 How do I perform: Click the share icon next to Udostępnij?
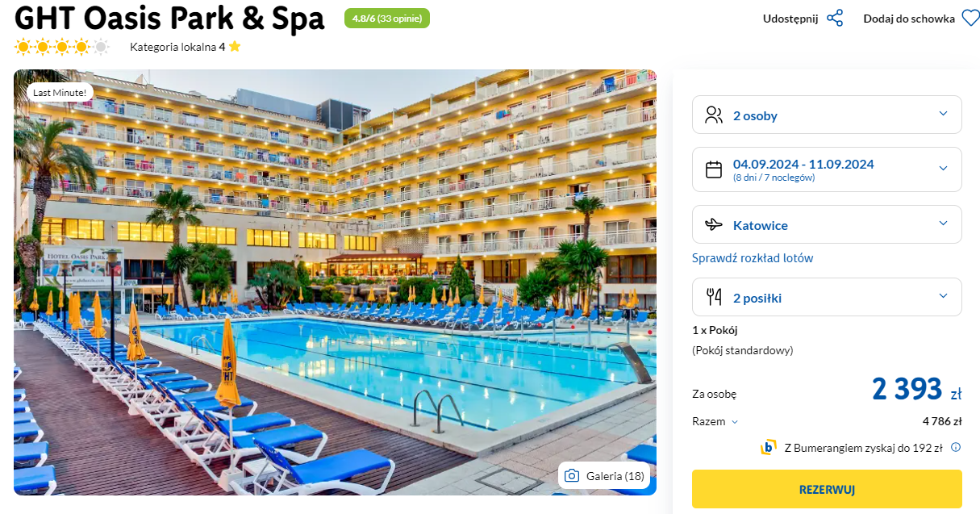pos(835,19)
